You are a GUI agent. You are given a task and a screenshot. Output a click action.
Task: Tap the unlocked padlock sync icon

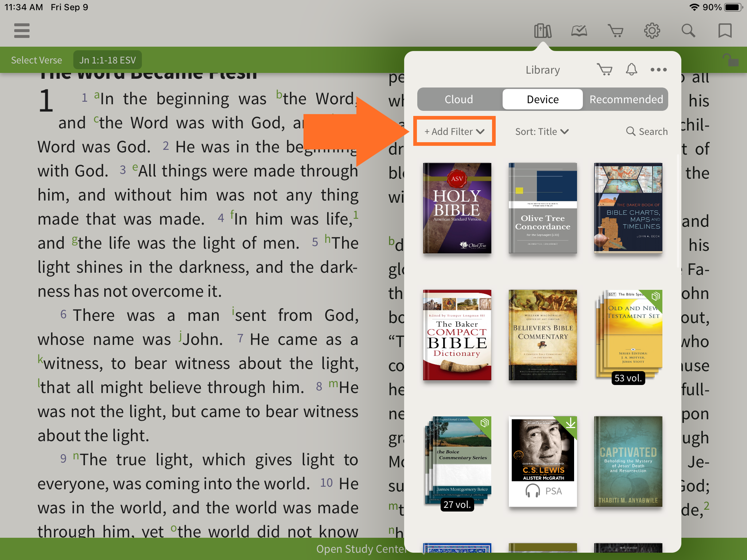[x=731, y=59]
